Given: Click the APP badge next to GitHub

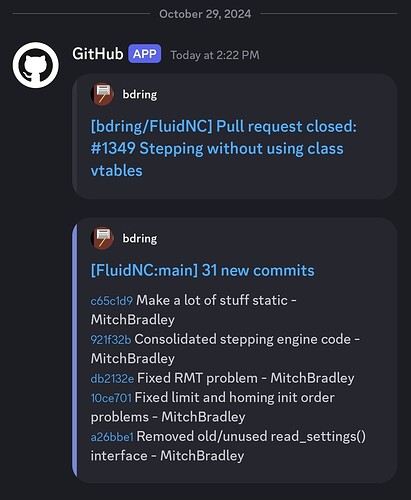Looking at the screenshot, I should click(145, 54).
